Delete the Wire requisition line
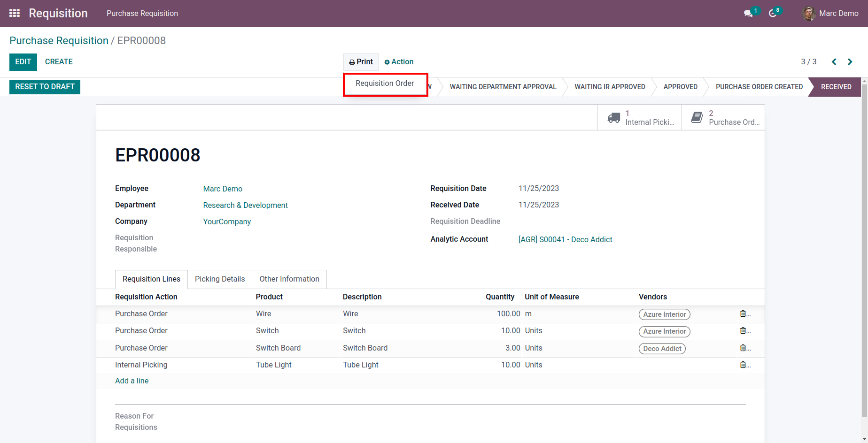This screenshot has width=868, height=443. pyautogui.click(x=743, y=313)
